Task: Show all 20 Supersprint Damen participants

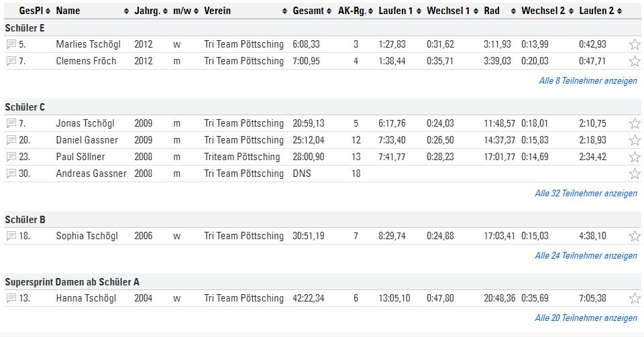Action: [586, 318]
